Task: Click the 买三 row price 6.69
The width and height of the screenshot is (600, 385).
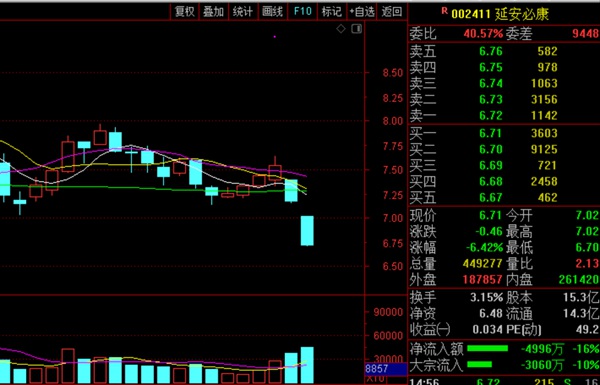Action: [491, 165]
